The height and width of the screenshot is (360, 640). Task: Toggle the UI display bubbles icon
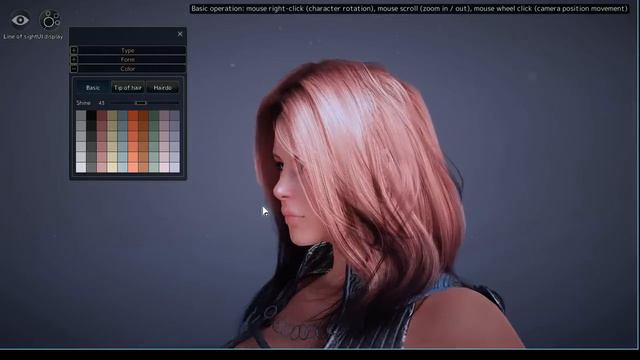pyautogui.click(x=50, y=20)
